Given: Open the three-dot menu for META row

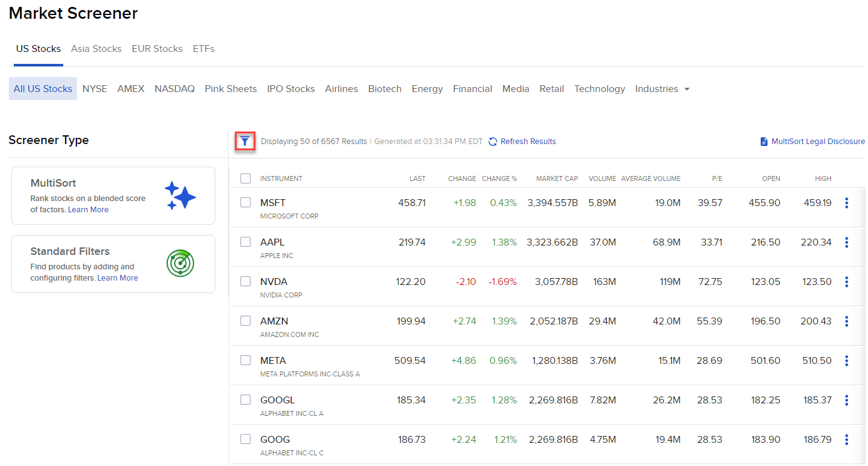Looking at the screenshot, I should coord(847,360).
